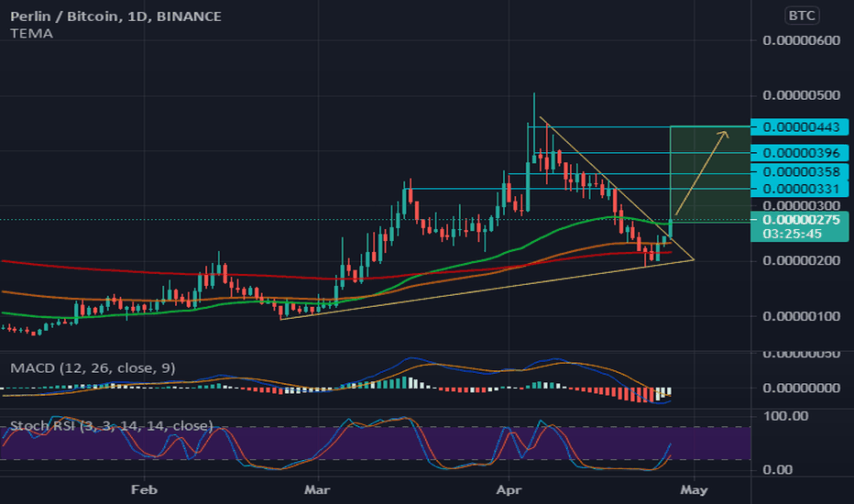Viewport: 854px width, 504px height.
Task: Click the Feb date axis label
Action: click(145, 490)
